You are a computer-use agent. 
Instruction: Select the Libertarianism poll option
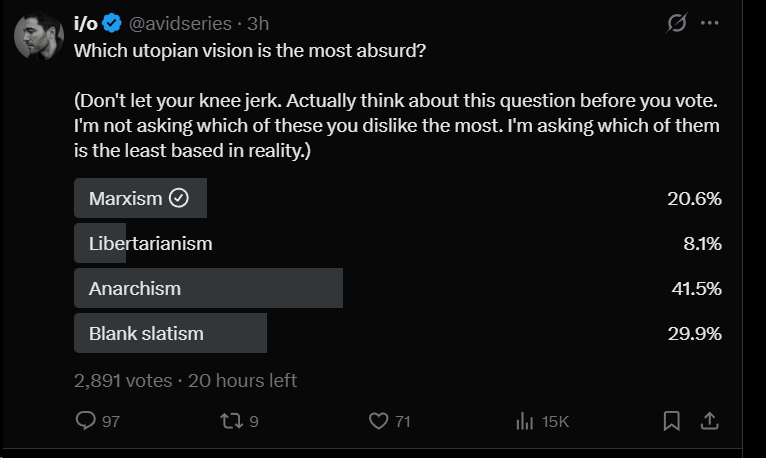click(x=150, y=243)
